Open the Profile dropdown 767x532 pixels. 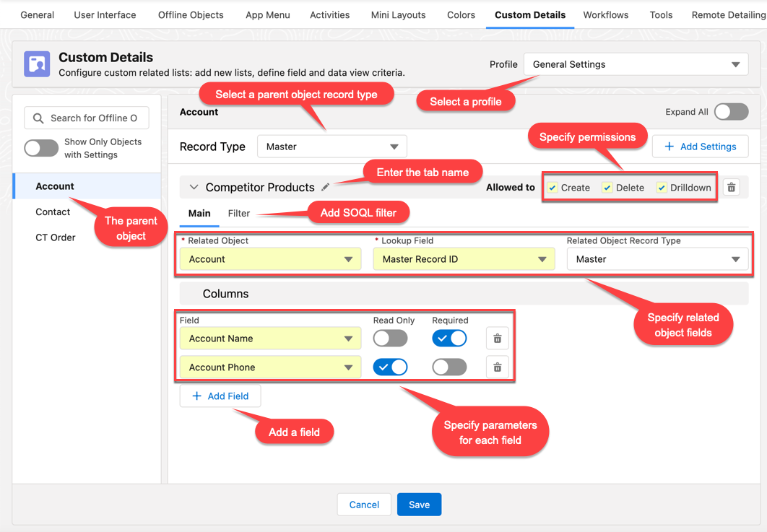[636, 64]
